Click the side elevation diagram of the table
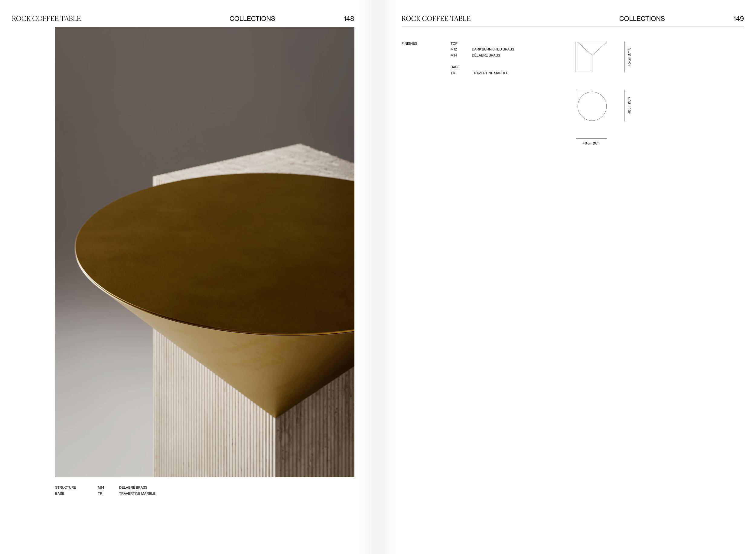Viewport: 756px width, 554px height. coord(591,57)
